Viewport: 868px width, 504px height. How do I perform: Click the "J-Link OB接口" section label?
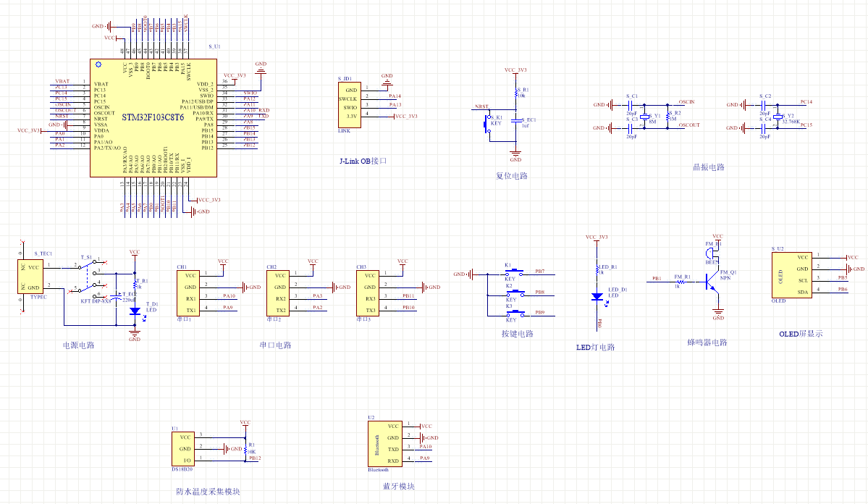363,161
